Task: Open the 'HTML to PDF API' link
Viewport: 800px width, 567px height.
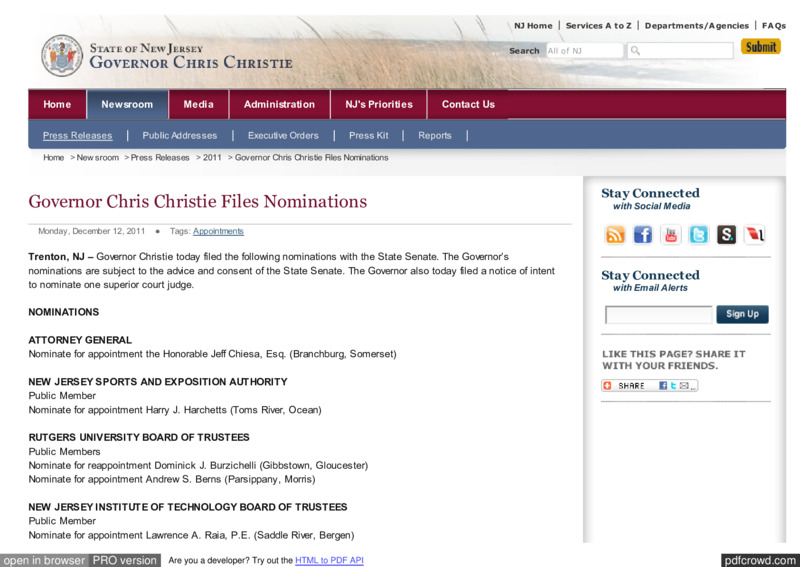Action: (329, 560)
